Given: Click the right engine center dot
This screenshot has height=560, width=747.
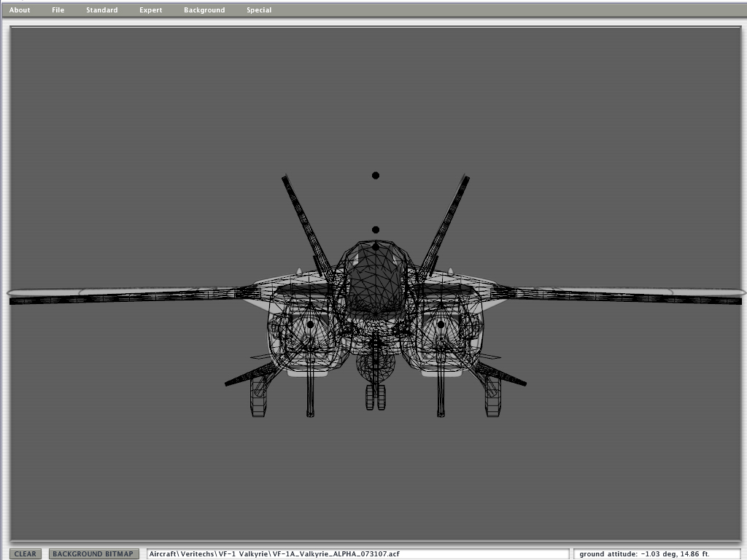Looking at the screenshot, I should pos(441,324).
